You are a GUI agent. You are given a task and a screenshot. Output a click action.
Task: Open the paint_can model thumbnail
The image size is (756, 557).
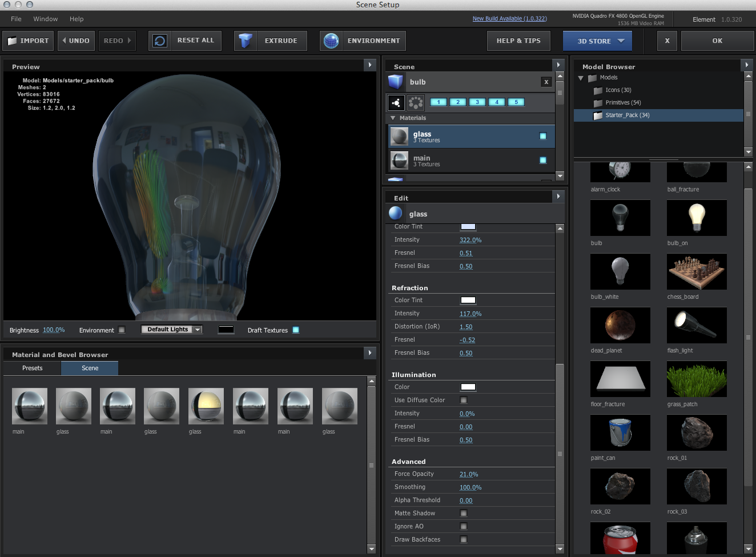tap(620, 432)
